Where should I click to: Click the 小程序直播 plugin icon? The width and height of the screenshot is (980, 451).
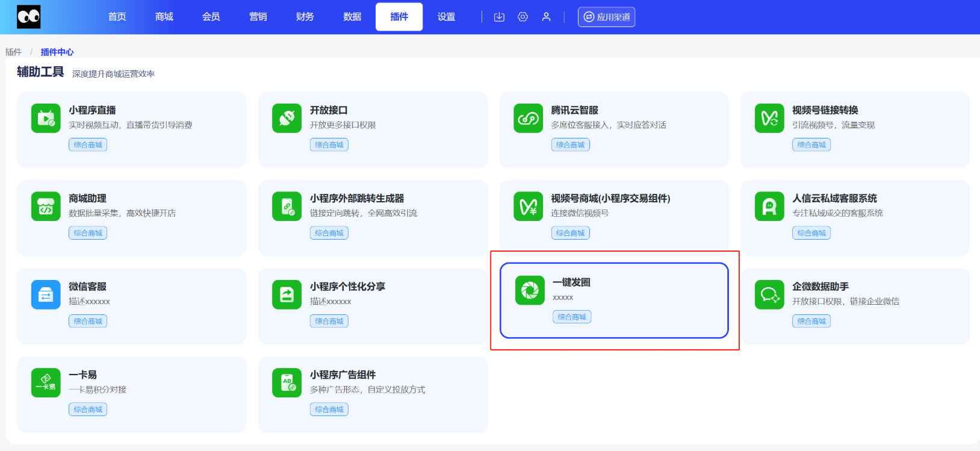(x=46, y=118)
